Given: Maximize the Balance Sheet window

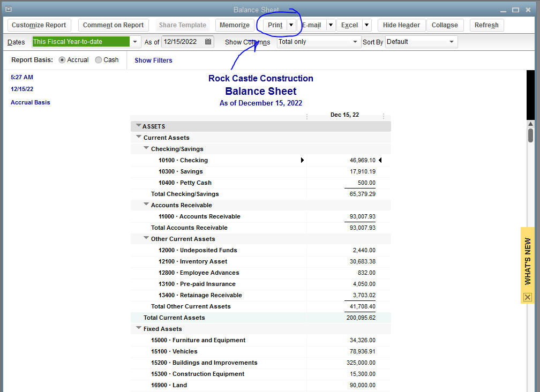Looking at the screenshot, I should [515, 10].
